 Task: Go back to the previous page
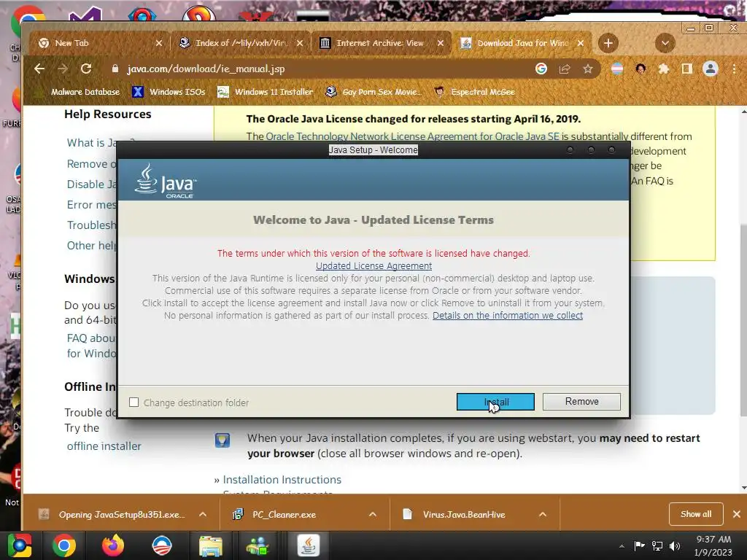pos(39,69)
